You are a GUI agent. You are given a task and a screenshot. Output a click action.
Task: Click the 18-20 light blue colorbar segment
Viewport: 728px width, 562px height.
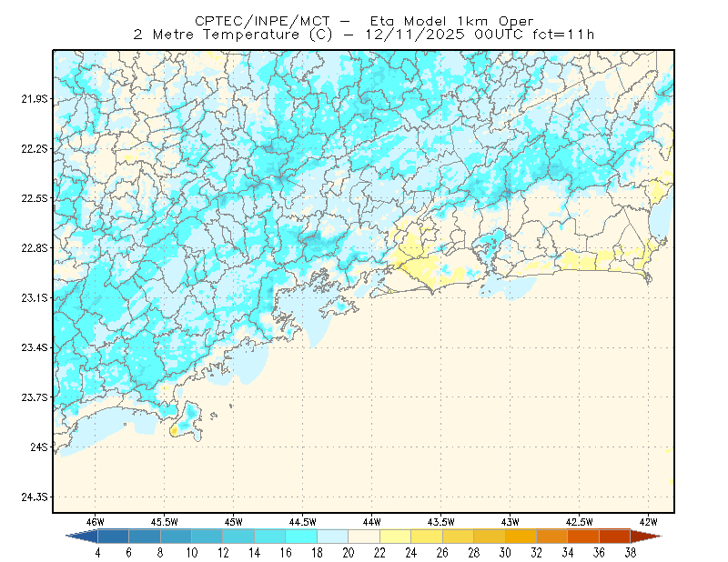coord(333,536)
